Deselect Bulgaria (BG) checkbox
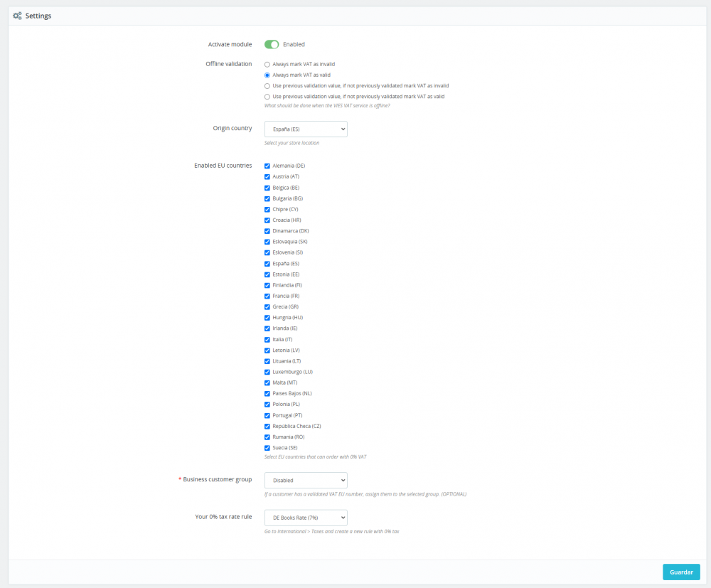 click(267, 198)
